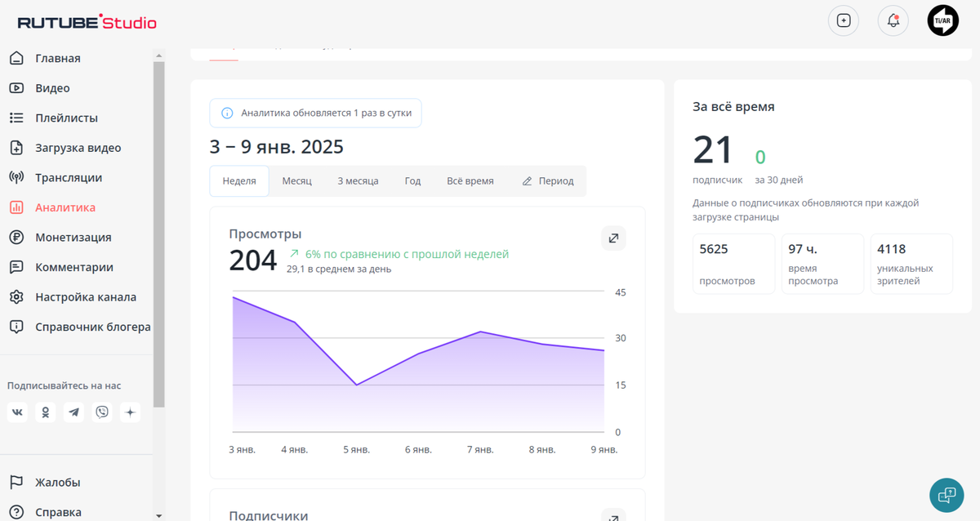Open the add video plus icon
This screenshot has height=521, width=980.
tap(844, 20)
